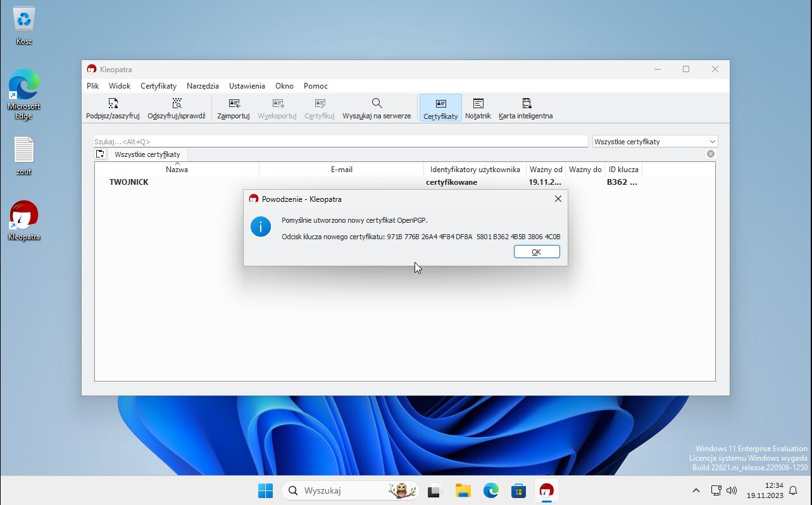
Task: Show hidden icons in system tray
Action: pos(696,490)
